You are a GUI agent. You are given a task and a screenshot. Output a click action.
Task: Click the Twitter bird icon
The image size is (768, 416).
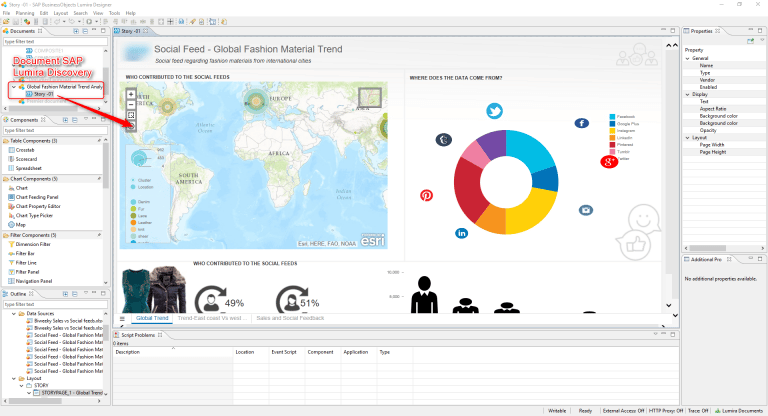coord(494,111)
